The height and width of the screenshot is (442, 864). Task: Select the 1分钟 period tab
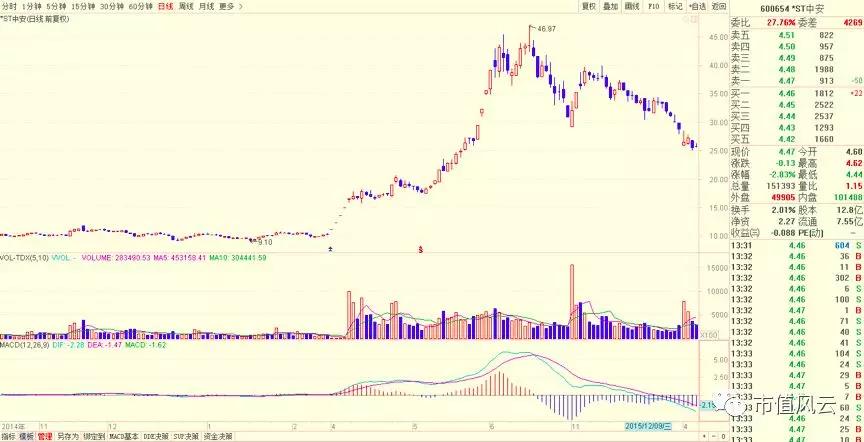[x=31, y=7]
